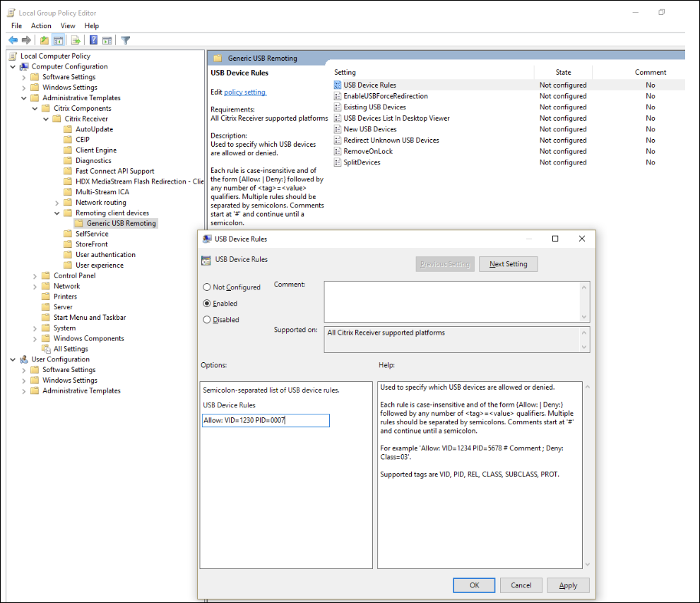Choose the Disabled radio button
700x603 pixels.
coord(206,319)
